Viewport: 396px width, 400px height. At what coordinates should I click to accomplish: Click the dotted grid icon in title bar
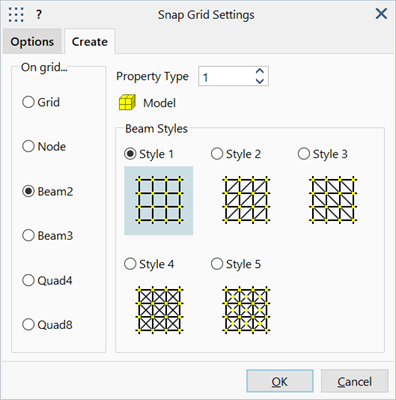16,14
